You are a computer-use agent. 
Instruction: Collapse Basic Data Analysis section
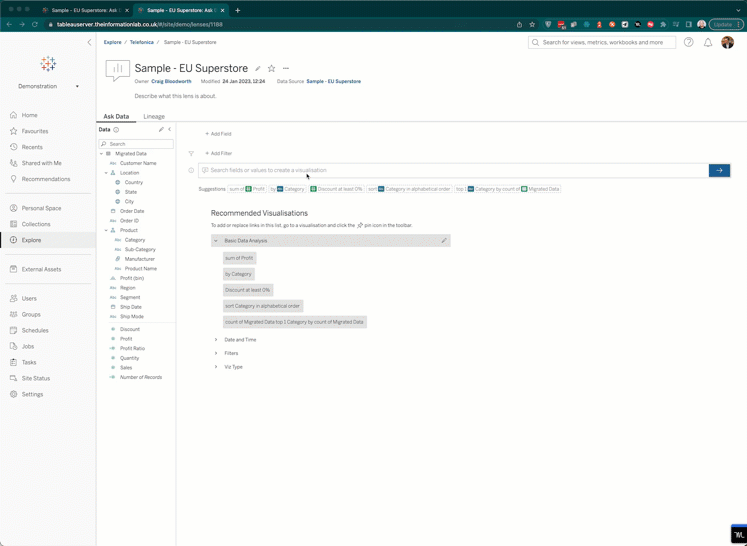[216, 241]
